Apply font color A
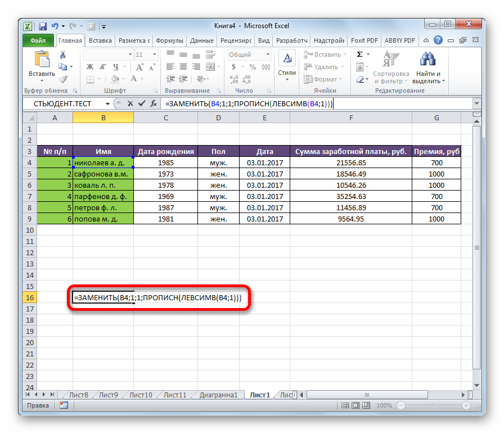 click(133, 79)
